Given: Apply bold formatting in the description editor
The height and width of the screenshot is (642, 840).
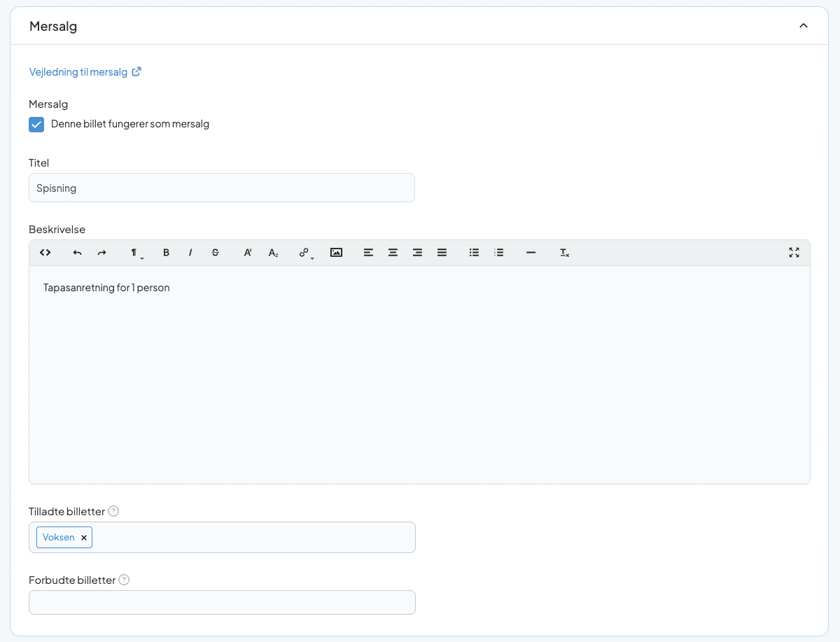Looking at the screenshot, I should (x=166, y=253).
